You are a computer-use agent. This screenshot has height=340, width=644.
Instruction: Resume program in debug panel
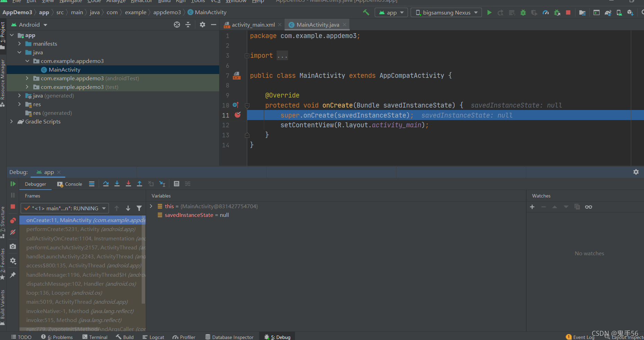tap(13, 184)
